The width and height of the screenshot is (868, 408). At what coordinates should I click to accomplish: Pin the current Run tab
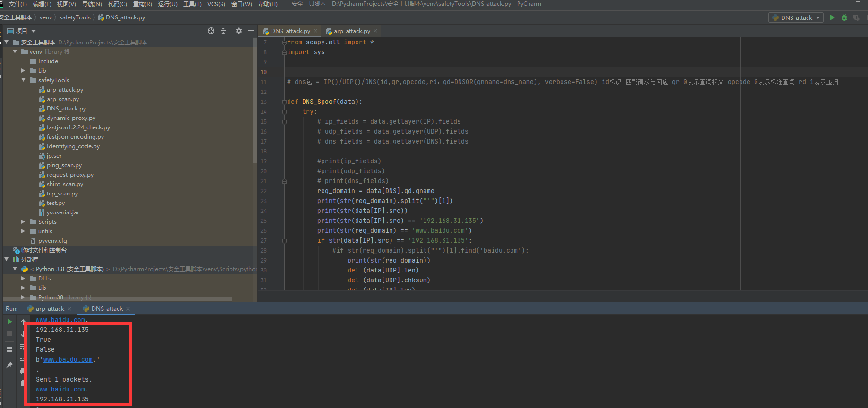9,365
